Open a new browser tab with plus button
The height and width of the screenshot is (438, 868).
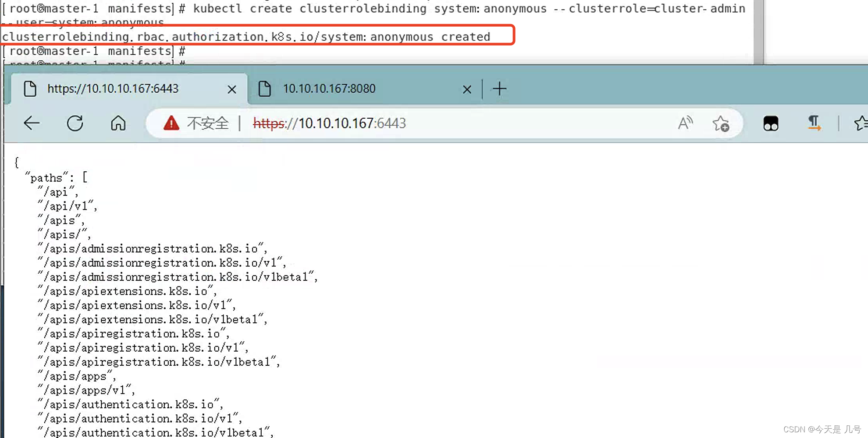point(499,89)
